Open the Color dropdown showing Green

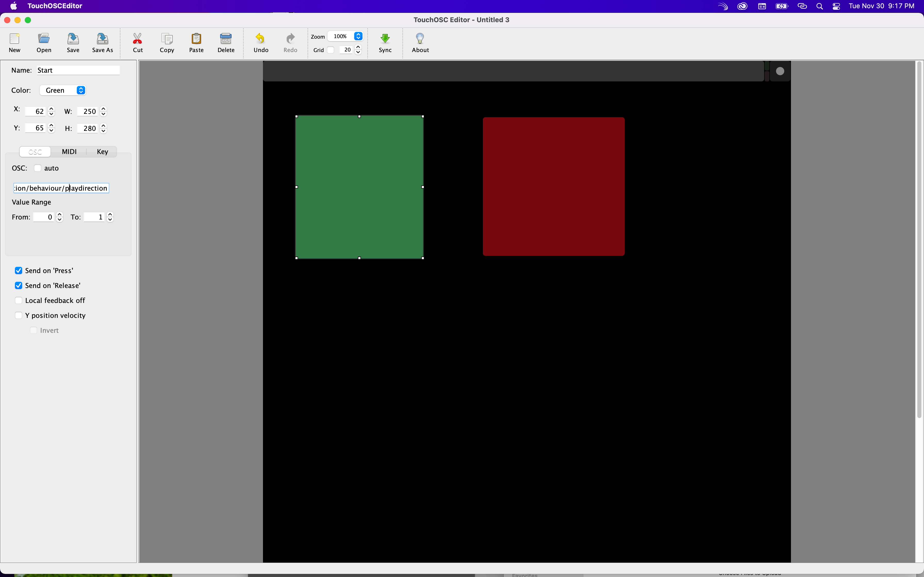click(x=63, y=90)
